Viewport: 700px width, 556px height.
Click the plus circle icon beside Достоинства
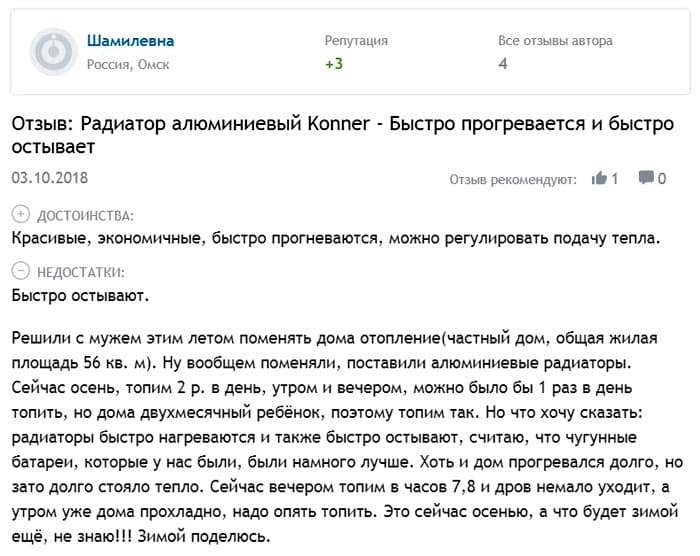20,215
